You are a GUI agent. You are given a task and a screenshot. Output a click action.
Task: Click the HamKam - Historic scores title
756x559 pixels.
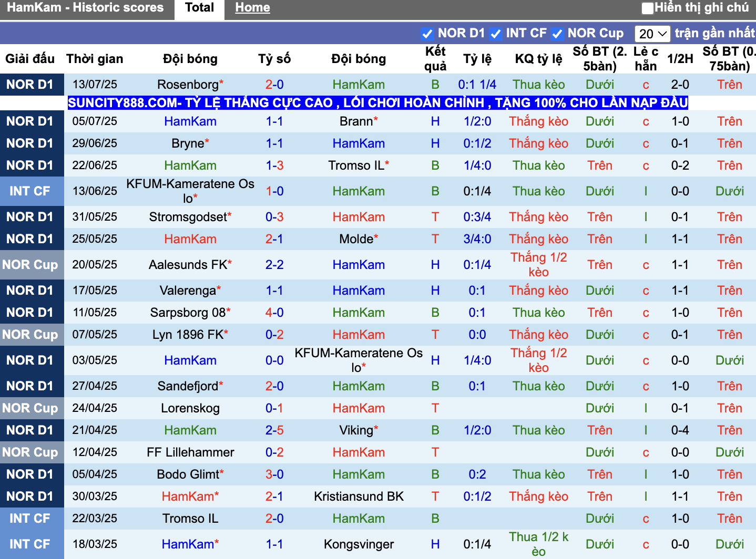click(x=85, y=8)
